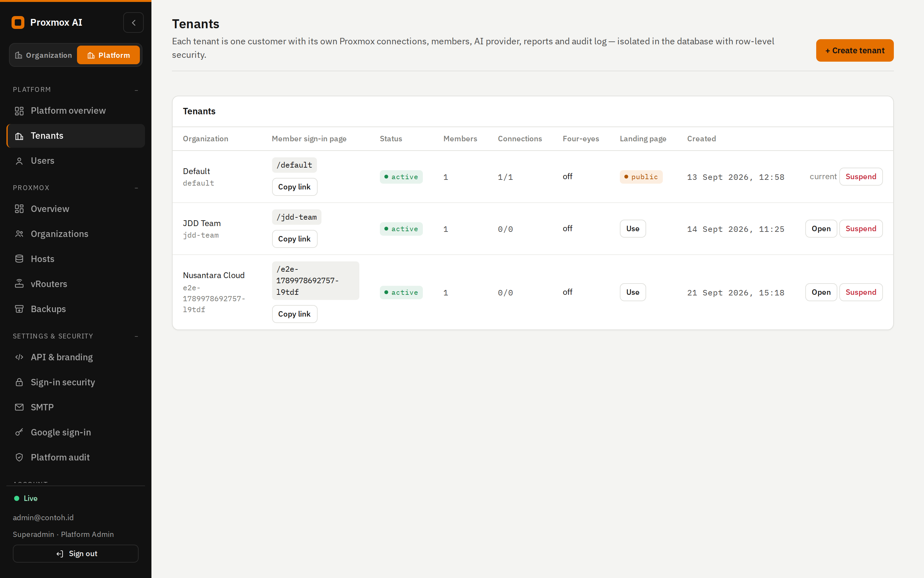Open the Backups menu item
This screenshot has width=924, height=578.
[x=76, y=309]
